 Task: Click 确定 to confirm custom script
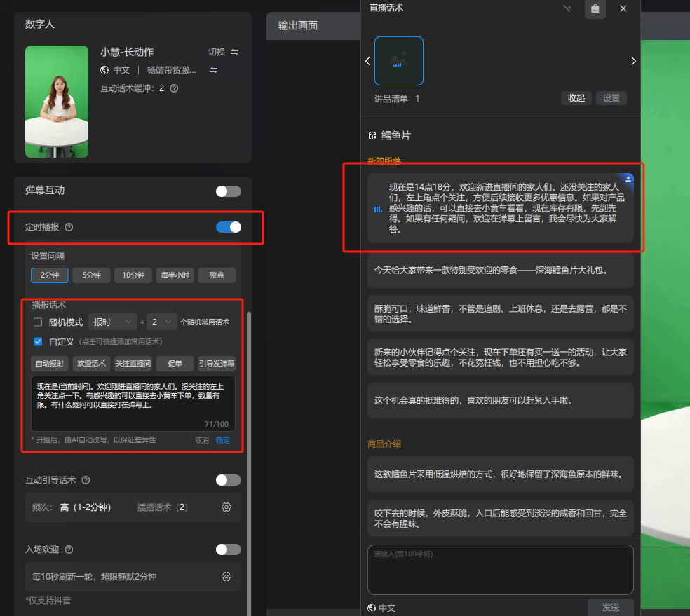point(222,440)
